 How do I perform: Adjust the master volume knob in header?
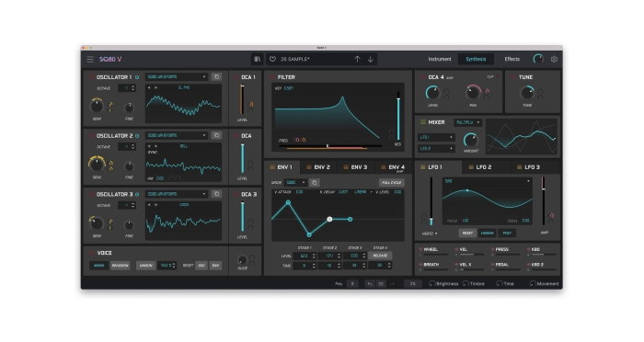pos(537,59)
